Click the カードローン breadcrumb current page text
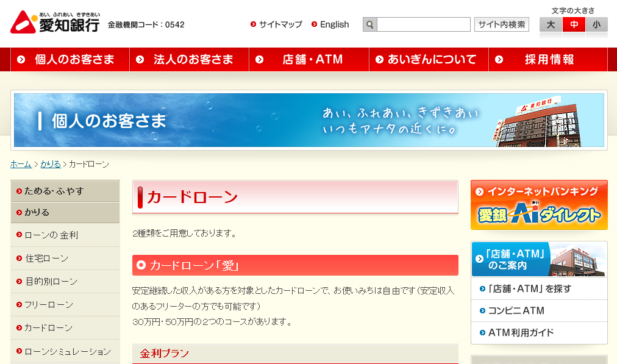Image resolution: width=617 pixels, height=364 pixels. pyautogui.click(x=89, y=164)
